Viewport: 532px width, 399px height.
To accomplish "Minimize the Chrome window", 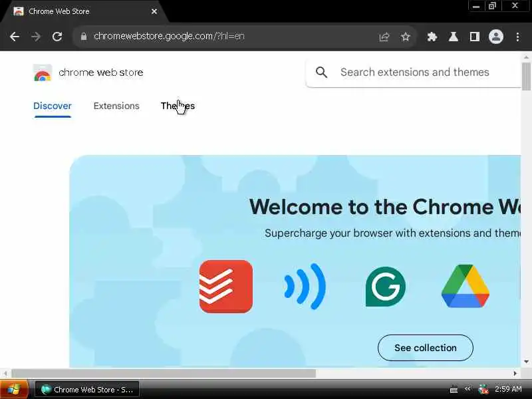I will [x=476, y=6].
